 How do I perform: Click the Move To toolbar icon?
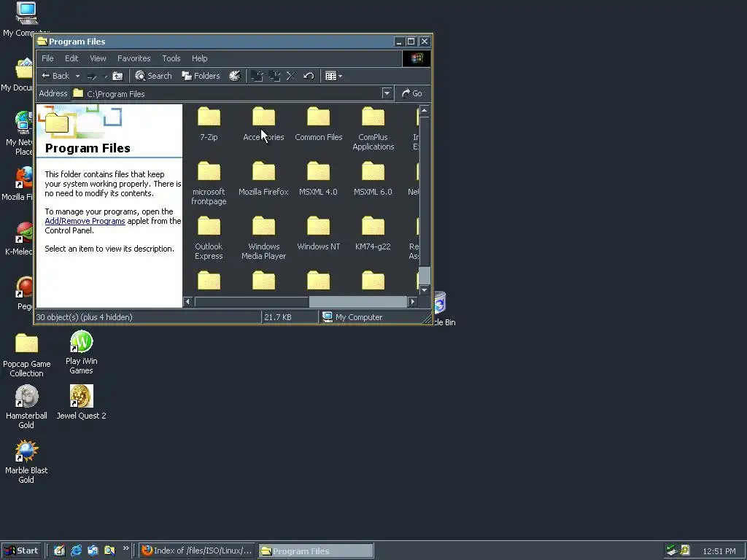tap(258, 76)
